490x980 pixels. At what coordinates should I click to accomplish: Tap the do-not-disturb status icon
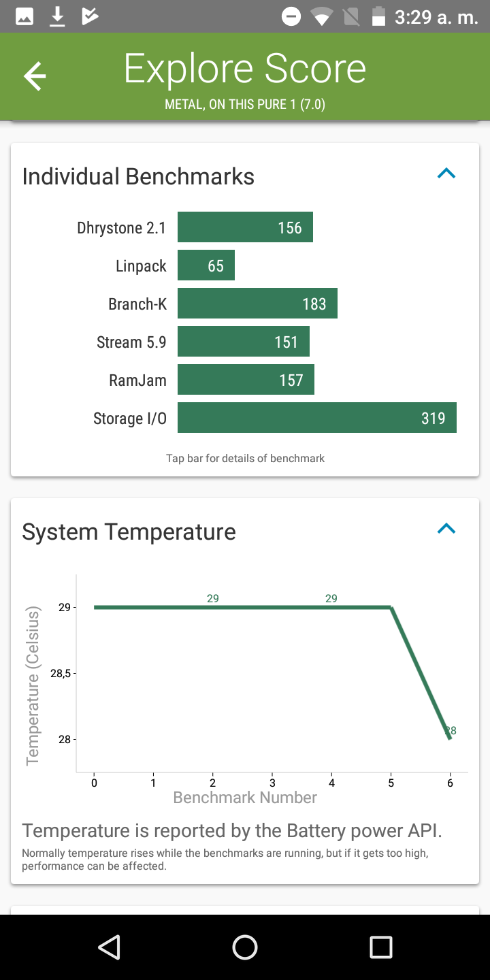(x=291, y=16)
